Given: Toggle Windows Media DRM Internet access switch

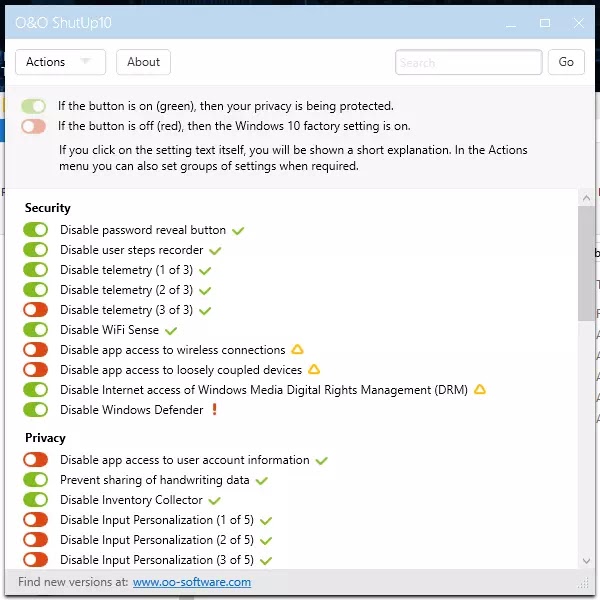Looking at the screenshot, I should pyautogui.click(x=36, y=390).
